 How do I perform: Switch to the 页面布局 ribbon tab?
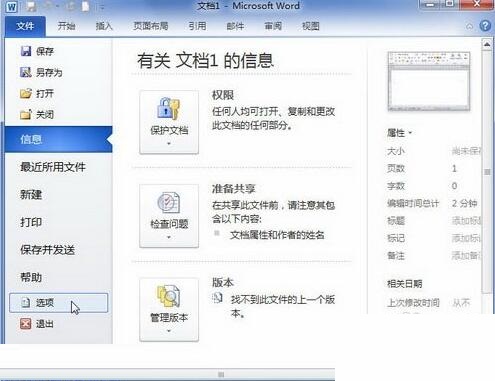point(151,26)
